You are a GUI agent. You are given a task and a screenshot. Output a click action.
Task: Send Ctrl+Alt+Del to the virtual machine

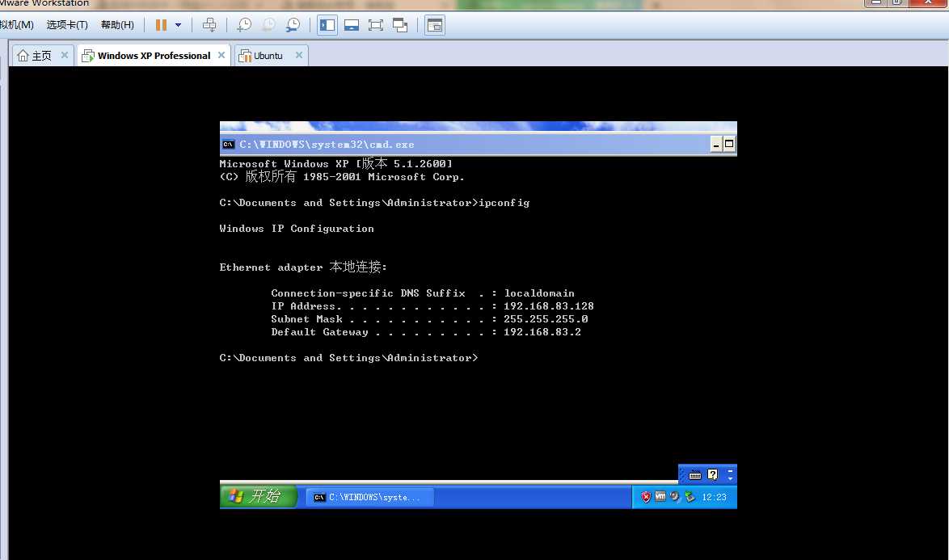point(209,25)
